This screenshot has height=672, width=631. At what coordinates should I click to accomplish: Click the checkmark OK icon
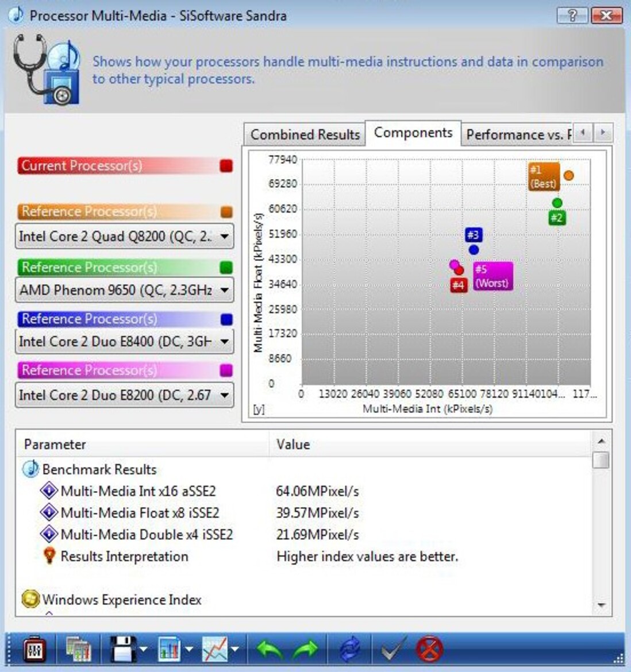tap(394, 650)
